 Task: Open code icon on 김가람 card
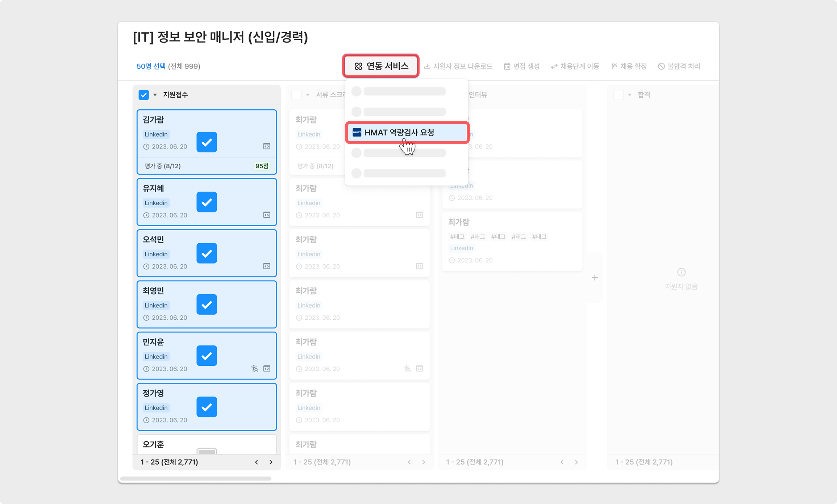pyautogui.click(x=267, y=146)
